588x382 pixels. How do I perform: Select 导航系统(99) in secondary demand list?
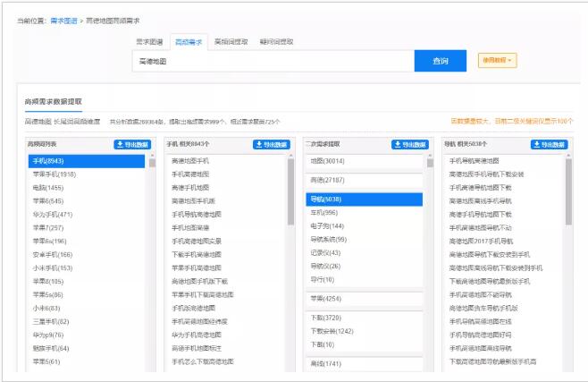[x=329, y=240]
